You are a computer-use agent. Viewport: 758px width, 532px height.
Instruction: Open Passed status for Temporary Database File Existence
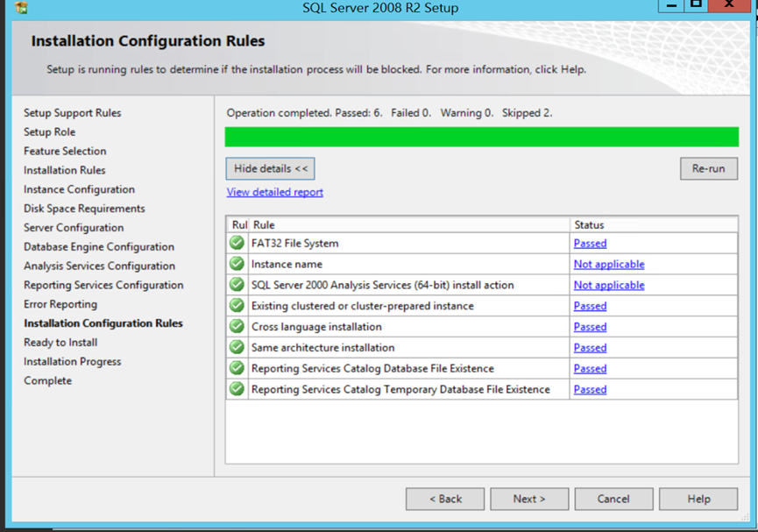590,389
